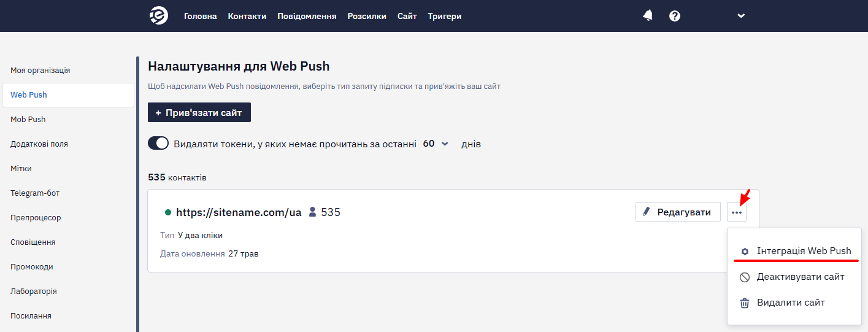This screenshot has width=868, height=332.
Task: Expand the account menu chevron in header
Action: (741, 16)
